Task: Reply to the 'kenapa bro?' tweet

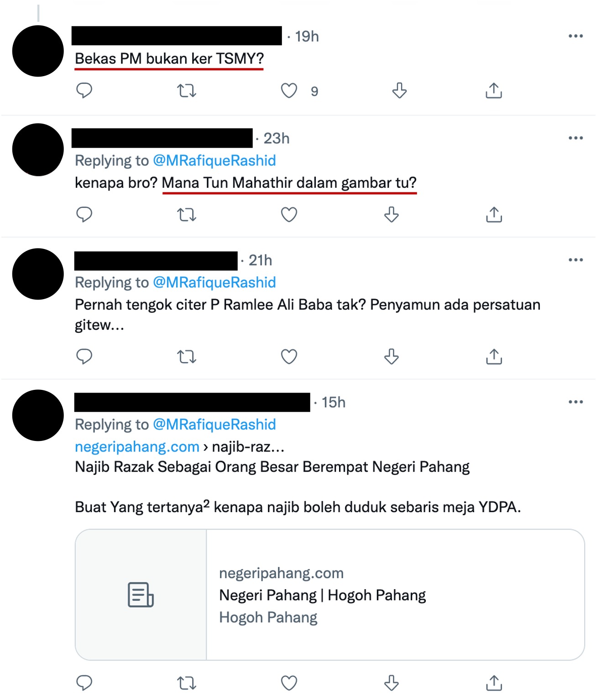Action: [x=84, y=214]
